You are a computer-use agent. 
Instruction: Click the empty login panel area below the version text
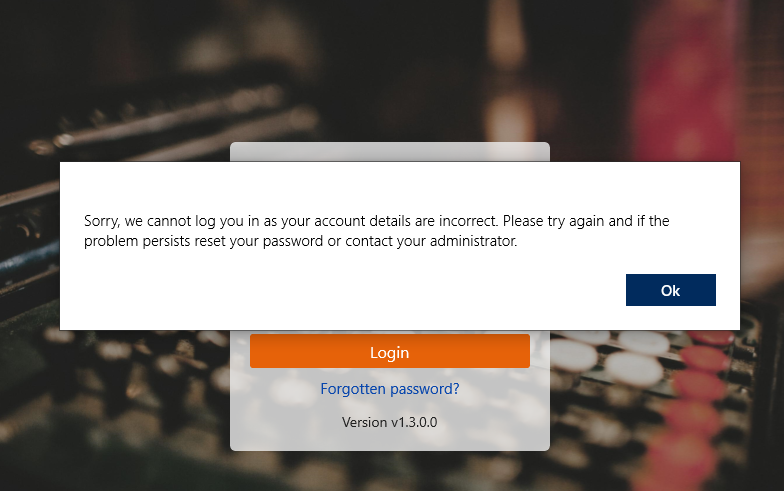point(390,441)
